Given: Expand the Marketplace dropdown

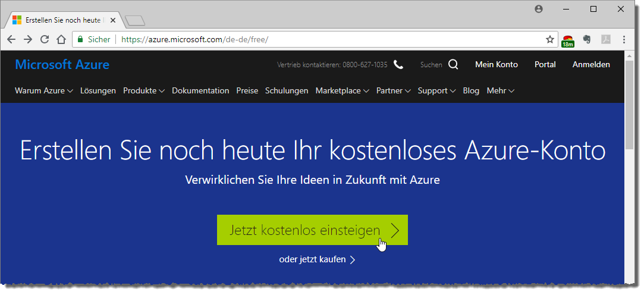Looking at the screenshot, I should pos(342,91).
